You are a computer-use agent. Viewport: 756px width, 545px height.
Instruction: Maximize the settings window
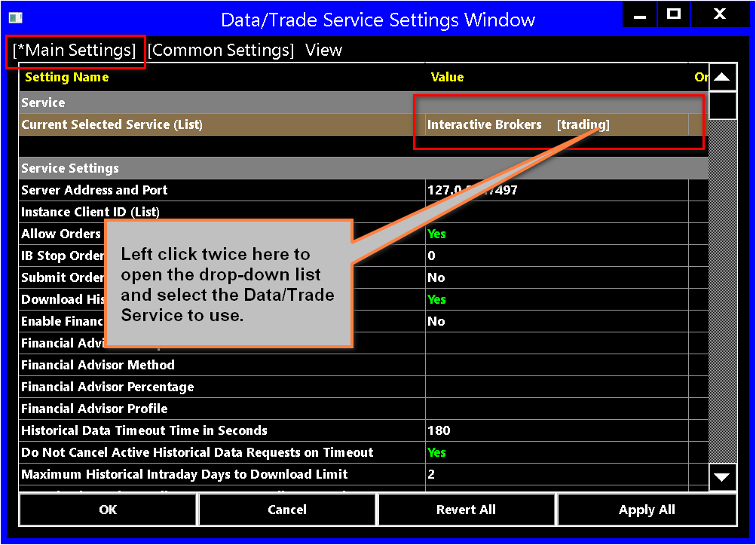(x=674, y=14)
